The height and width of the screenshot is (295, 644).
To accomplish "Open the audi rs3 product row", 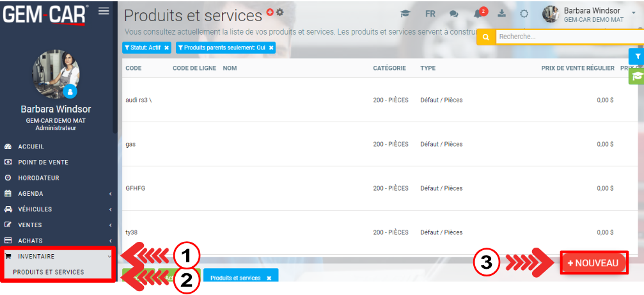I will [256, 100].
